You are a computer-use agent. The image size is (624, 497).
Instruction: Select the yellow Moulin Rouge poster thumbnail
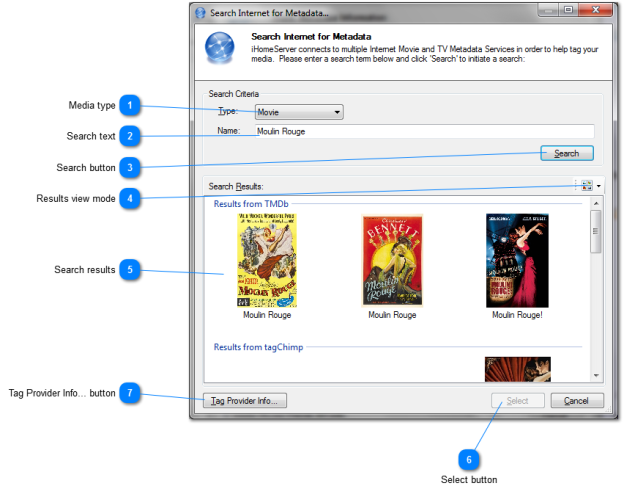267,261
